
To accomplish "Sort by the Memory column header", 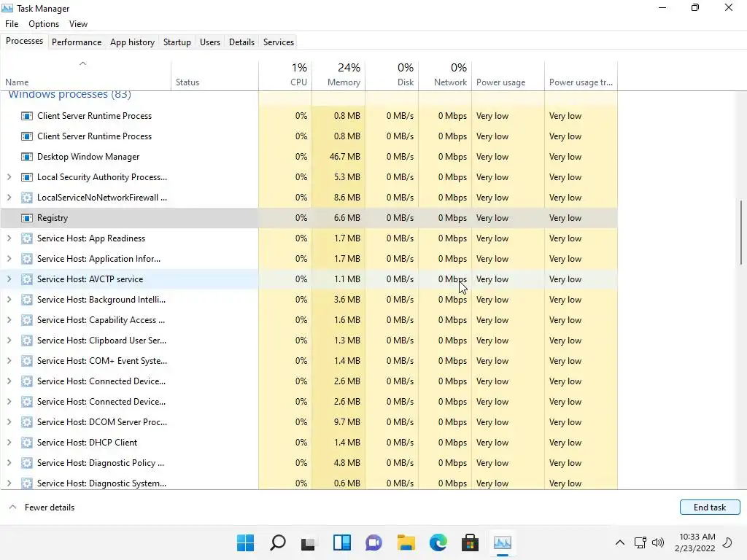I will pos(338,75).
